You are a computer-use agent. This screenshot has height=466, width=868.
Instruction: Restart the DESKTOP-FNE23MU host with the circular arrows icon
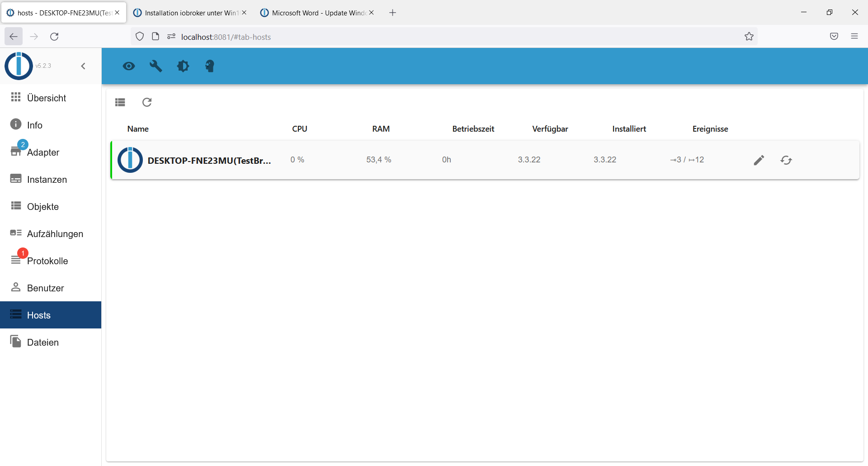(x=786, y=160)
